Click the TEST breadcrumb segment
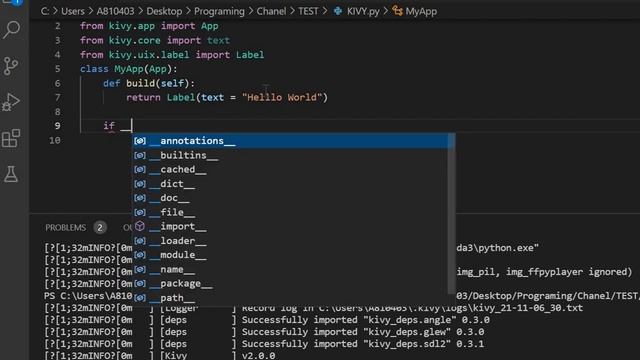This screenshot has height=360, width=640. pyautogui.click(x=308, y=11)
